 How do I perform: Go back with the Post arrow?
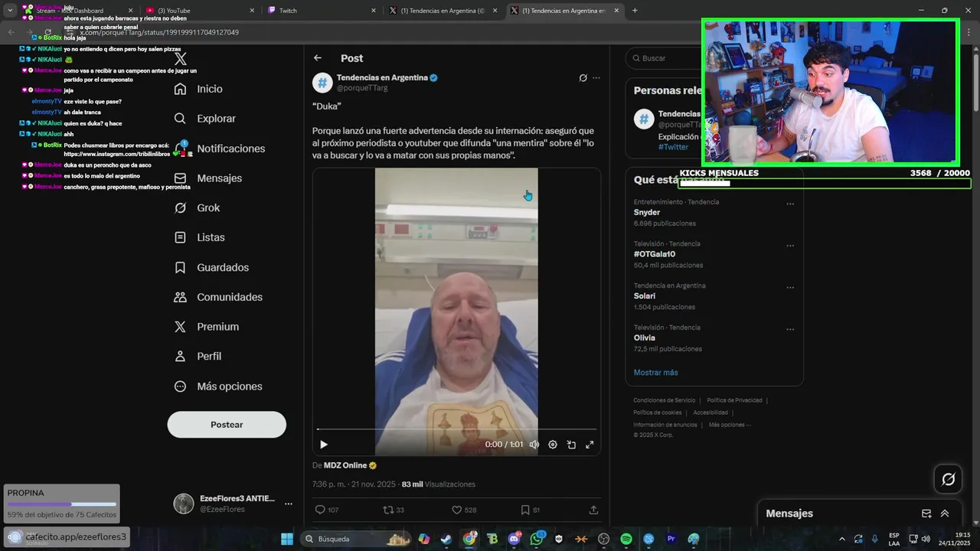coord(318,58)
